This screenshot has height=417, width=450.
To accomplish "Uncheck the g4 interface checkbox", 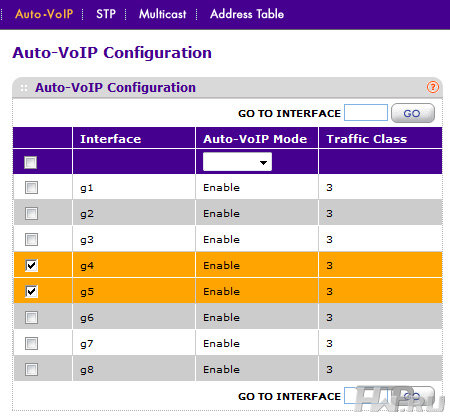I will 31,265.
